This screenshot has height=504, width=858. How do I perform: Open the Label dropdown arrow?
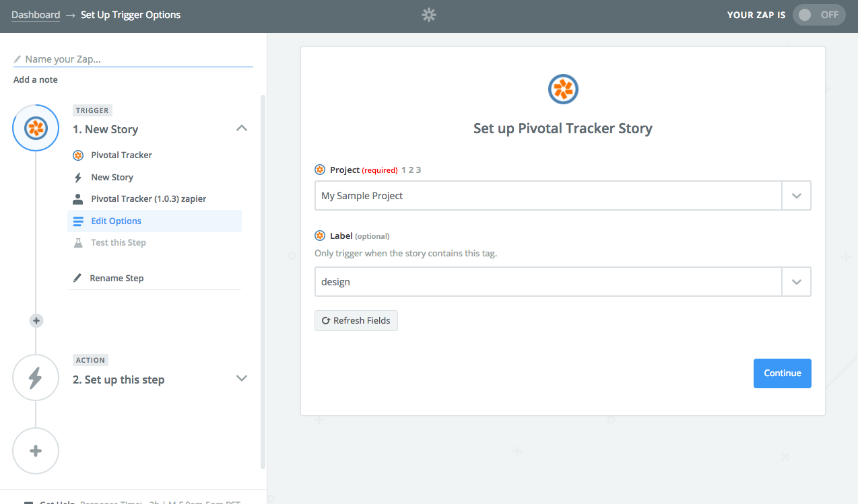(796, 282)
